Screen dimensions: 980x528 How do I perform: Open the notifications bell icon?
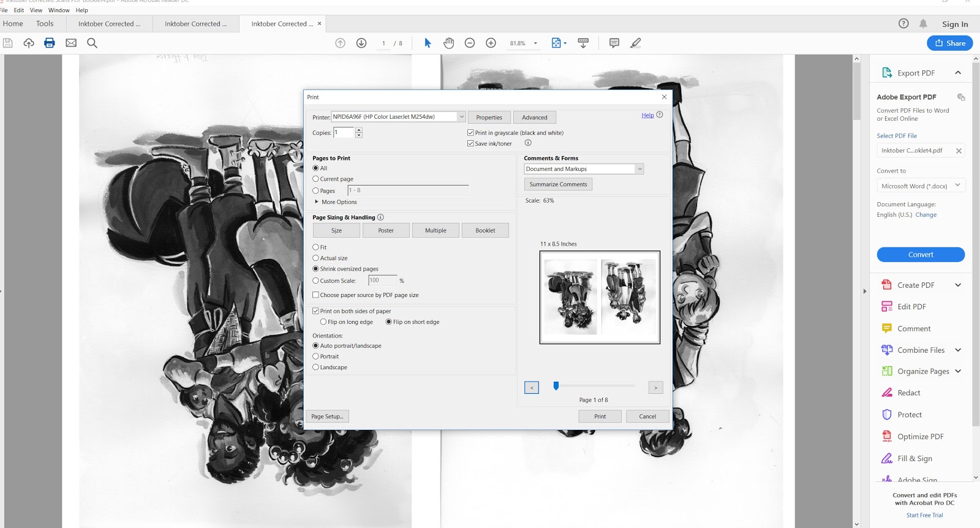tap(923, 23)
